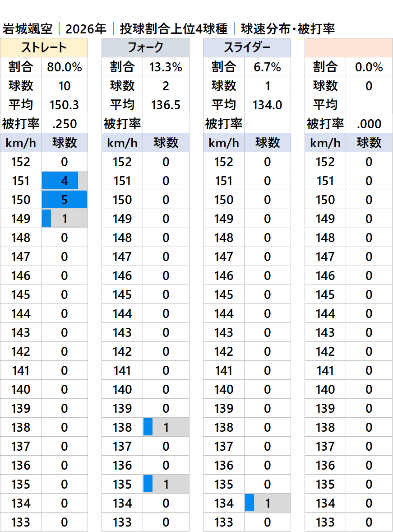Select the ストレート 149 km/h bar
393x532 pixels.
47,219
